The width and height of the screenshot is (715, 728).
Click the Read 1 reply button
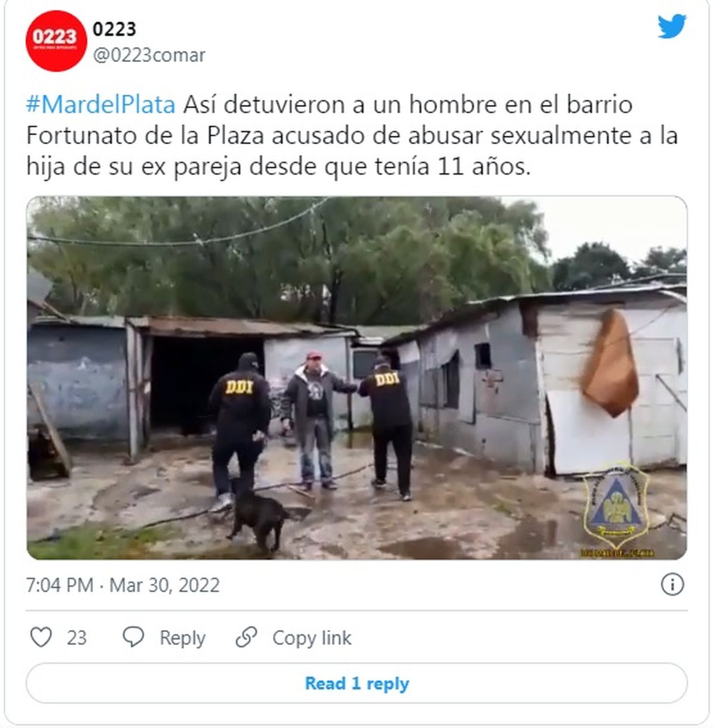tap(357, 683)
